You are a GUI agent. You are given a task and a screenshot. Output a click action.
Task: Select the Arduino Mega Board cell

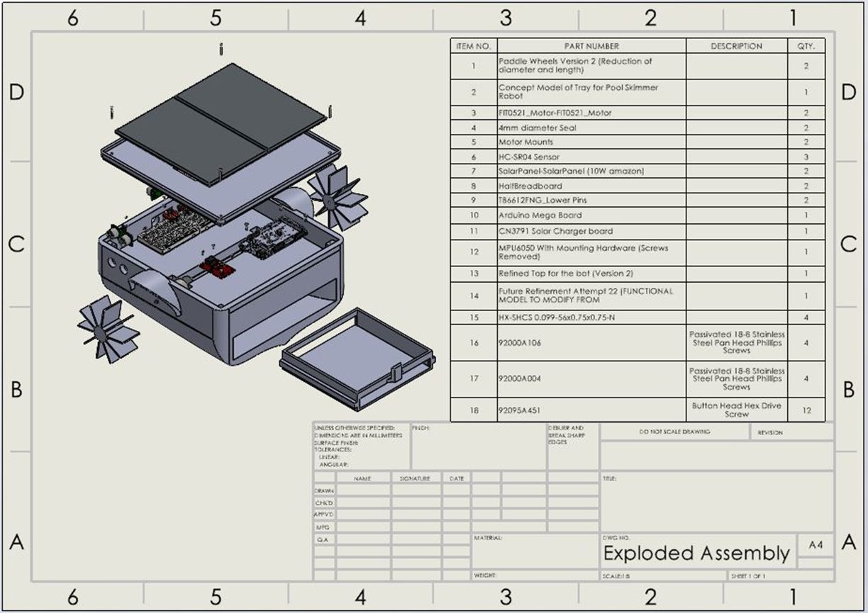tap(591, 215)
